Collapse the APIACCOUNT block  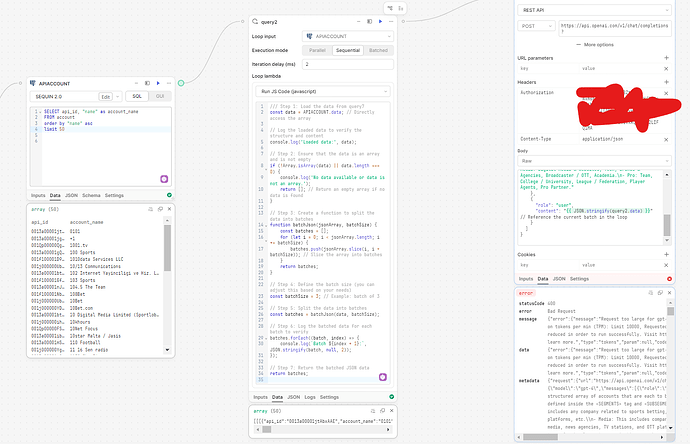click(x=136, y=83)
